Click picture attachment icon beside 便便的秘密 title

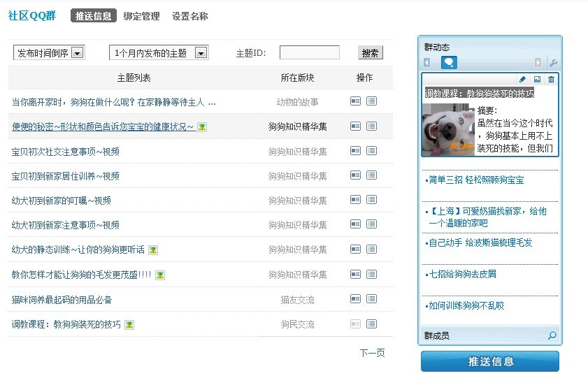click(202, 127)
